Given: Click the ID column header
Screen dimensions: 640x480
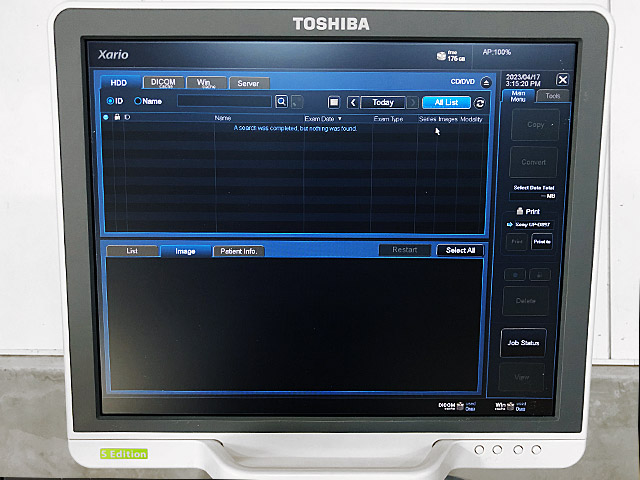Looking at the screenshot, I should click(x=127, y=117).
